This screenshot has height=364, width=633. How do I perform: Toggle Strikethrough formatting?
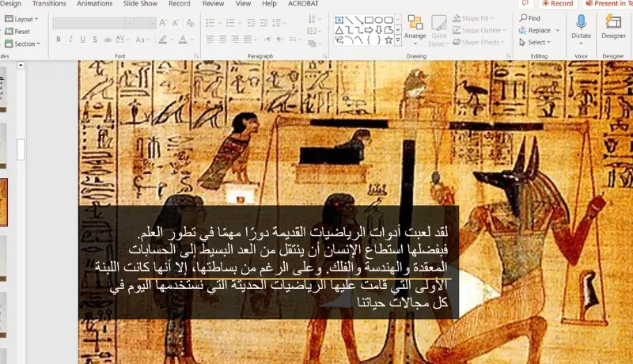point(108,40)
